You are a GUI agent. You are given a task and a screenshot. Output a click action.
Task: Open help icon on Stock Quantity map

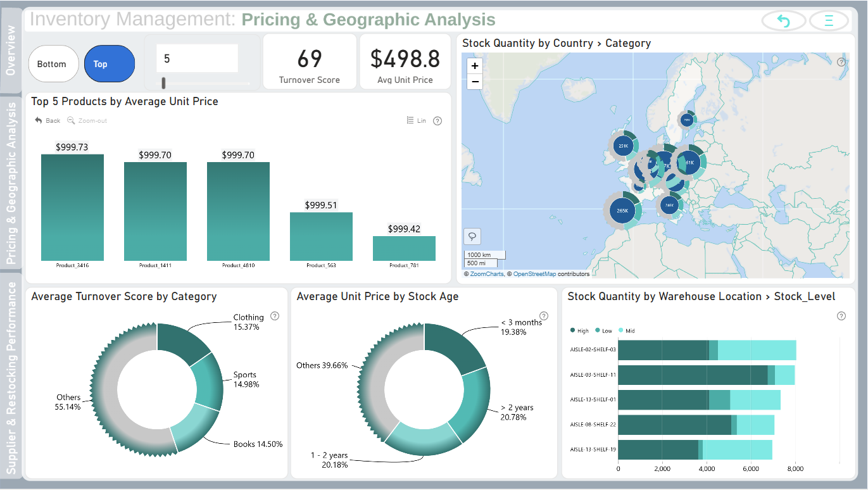click(x=841, y=62)
